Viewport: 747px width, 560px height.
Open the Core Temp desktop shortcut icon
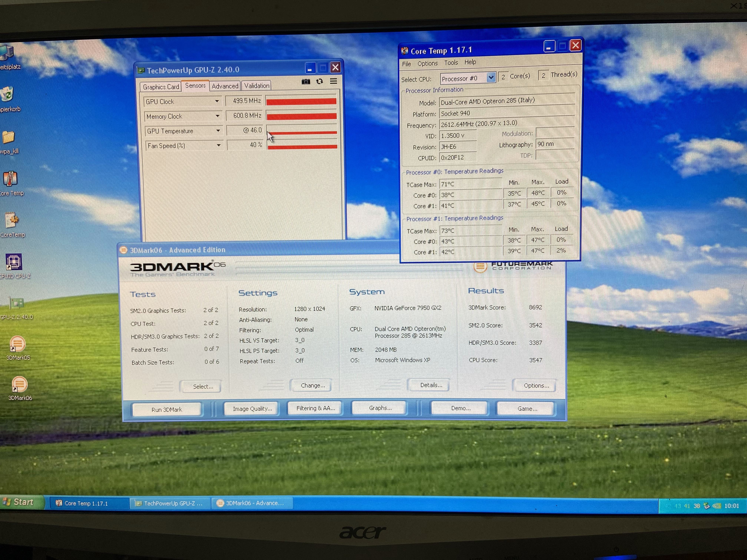(x=10, y=179)
